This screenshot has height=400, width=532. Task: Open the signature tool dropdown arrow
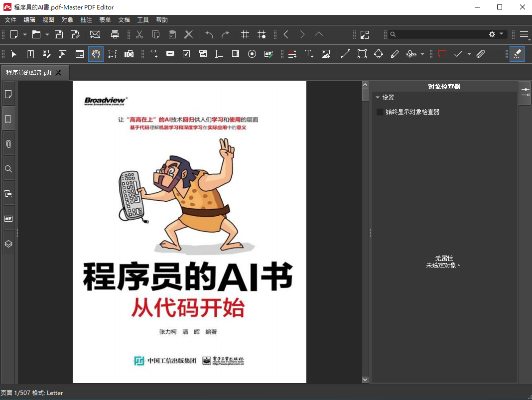[x=422, y=54]
